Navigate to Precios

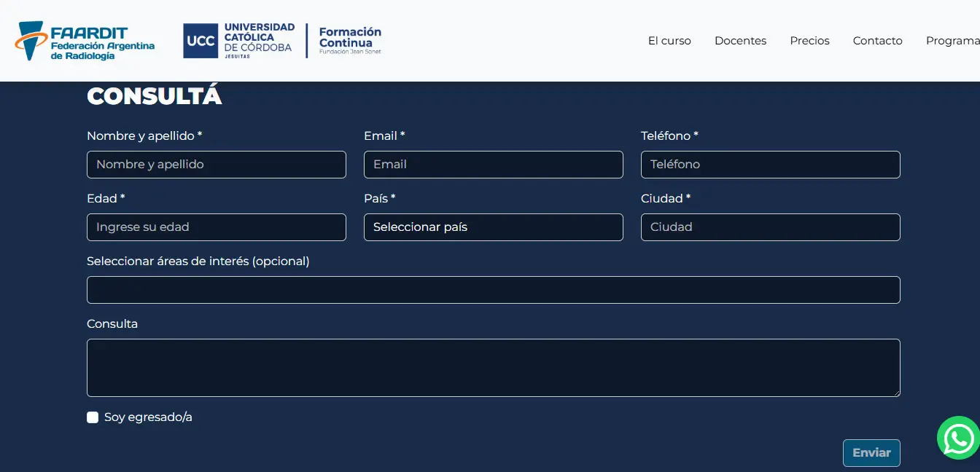tap(809, 41)
